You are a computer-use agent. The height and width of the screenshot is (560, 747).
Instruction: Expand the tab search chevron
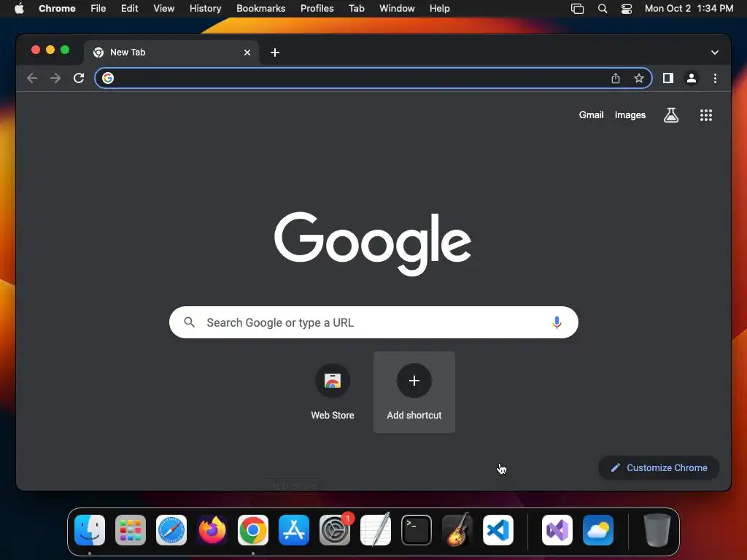pyautogui.click(x=715, y=52)
